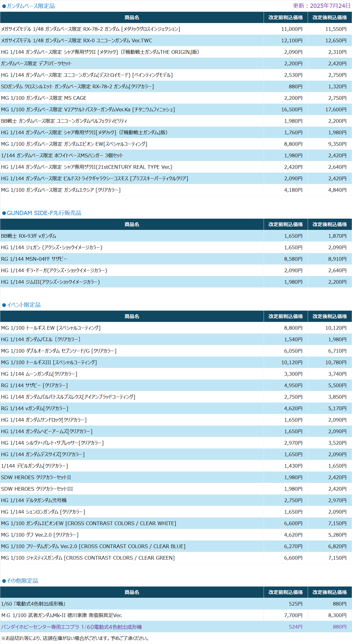Click HG 1/144 ギラ・ドーガ product name
The width and height of the screenshot is (352, 644).
54,271
